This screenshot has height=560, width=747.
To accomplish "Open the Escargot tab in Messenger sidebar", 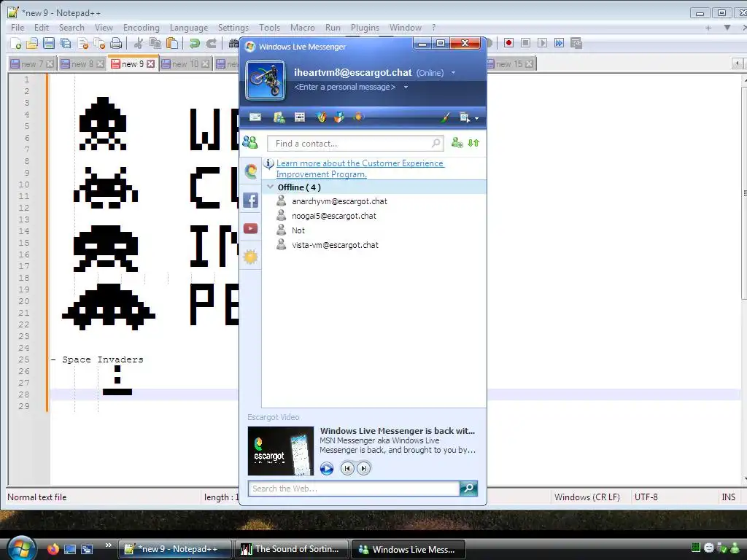I will tap(251, 171).
